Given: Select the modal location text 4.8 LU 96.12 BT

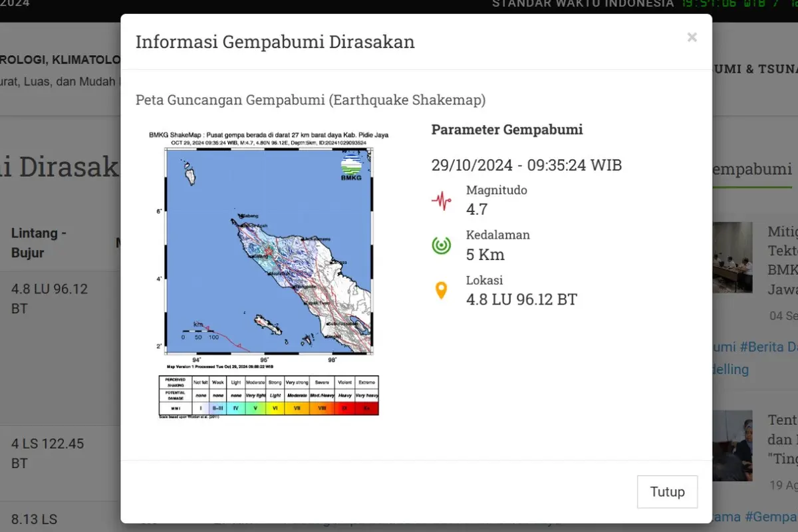Looking at the screenshot, I should point(521,299).
